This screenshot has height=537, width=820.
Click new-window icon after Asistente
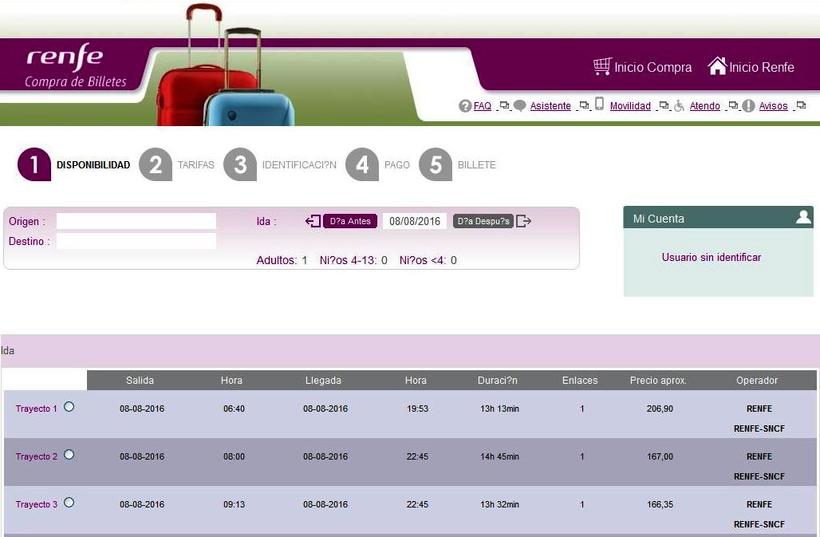point(584,105)
